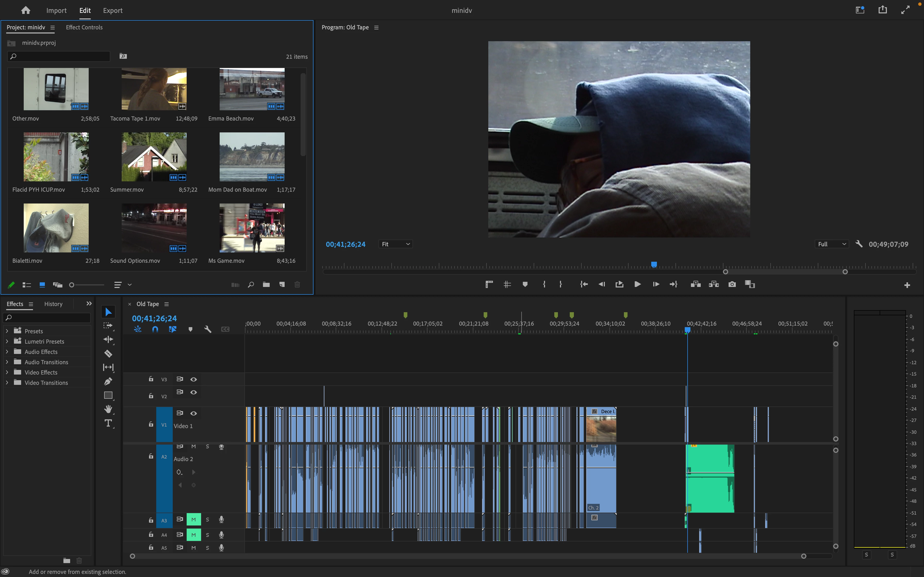
Task: Click the Export Frame camera icon
Action: click(x=732, y=284)
